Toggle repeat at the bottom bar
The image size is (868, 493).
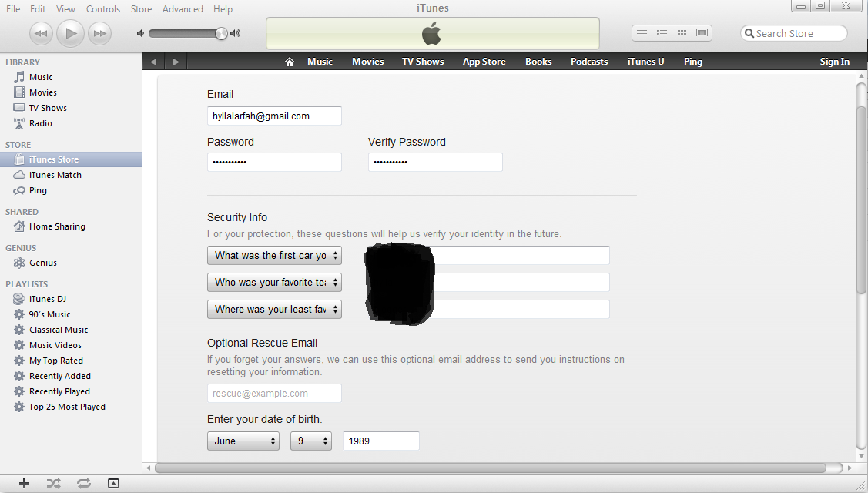point(84,483)
